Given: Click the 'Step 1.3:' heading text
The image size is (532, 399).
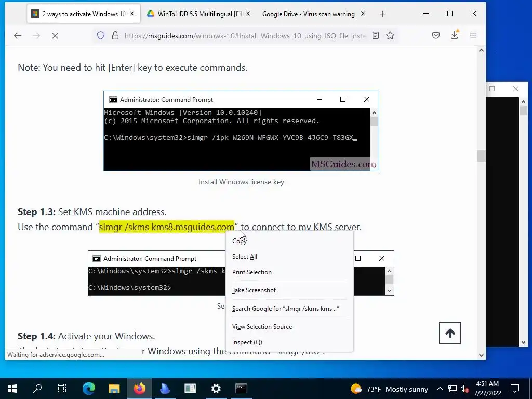Looking at the screenshot, I should click(37, 212).
